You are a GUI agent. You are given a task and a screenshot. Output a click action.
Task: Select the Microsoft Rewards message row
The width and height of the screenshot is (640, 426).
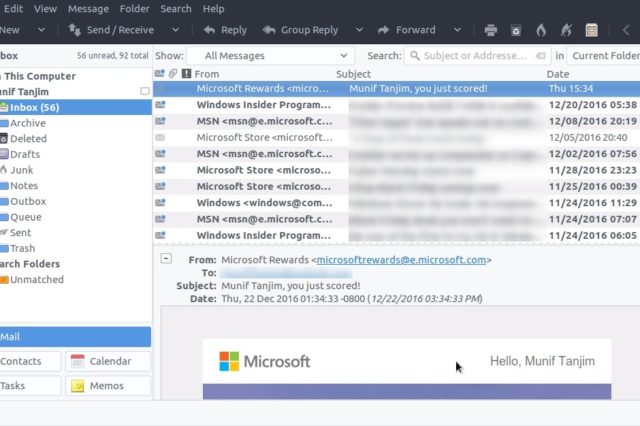coord(396,89)
